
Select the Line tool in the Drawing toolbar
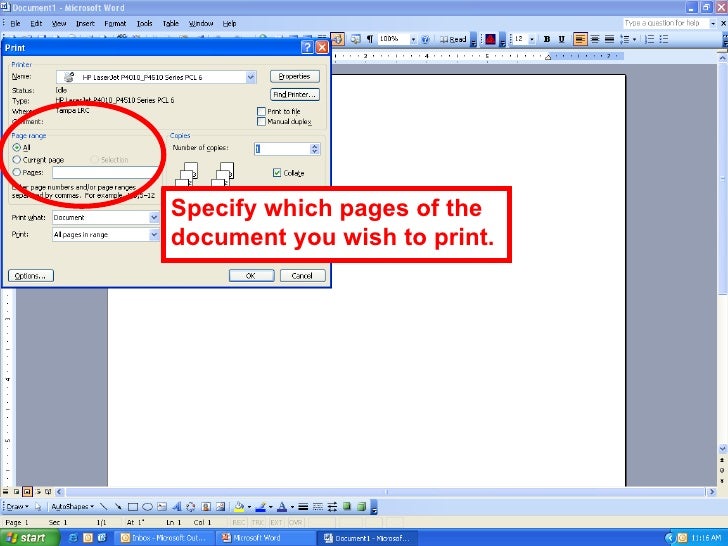tap(104, 507)
